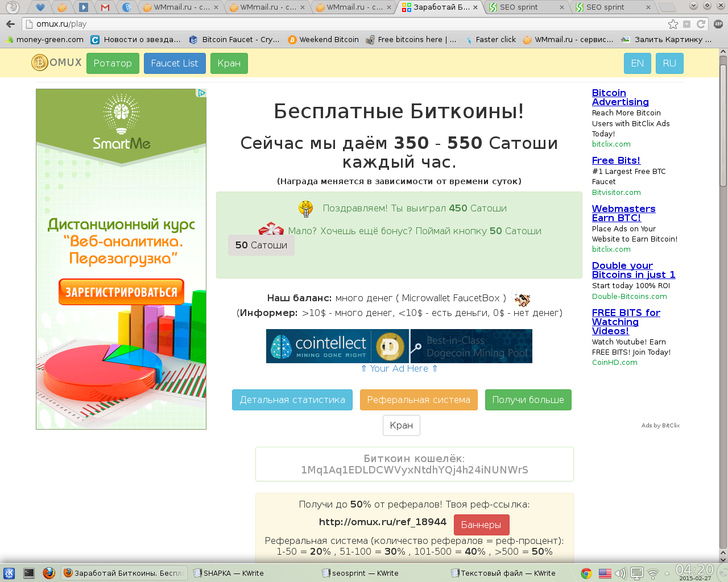
Task: Click Ads by BitClix
Action: pyautogui.click(x=660, y=425)
